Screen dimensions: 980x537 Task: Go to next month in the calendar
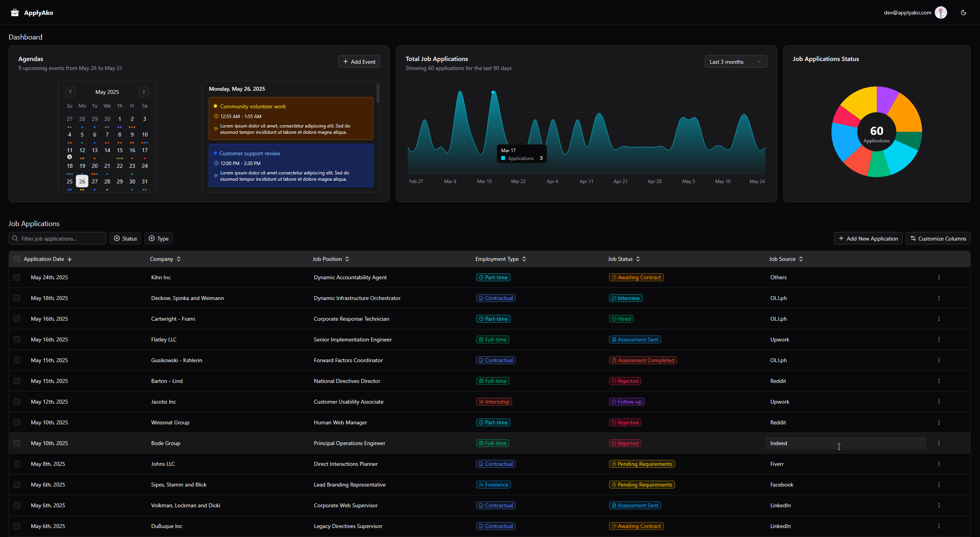coord(144,91)
